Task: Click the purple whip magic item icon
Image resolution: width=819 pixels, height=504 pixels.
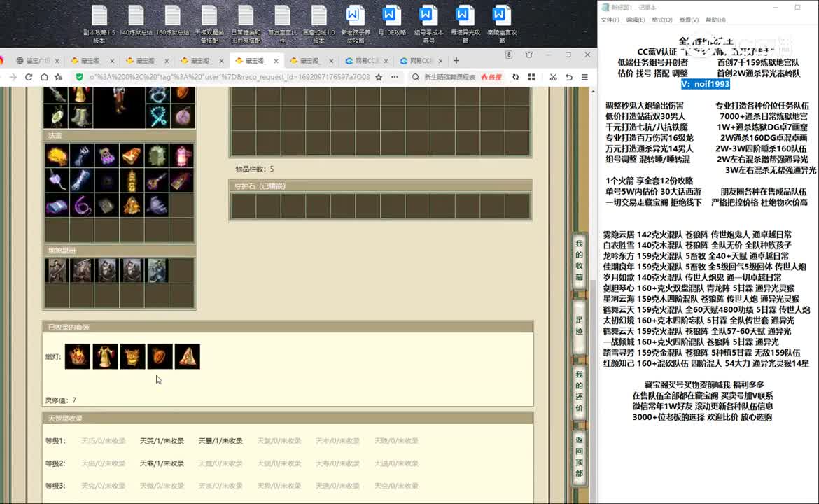Action: (x=81, y=206)
